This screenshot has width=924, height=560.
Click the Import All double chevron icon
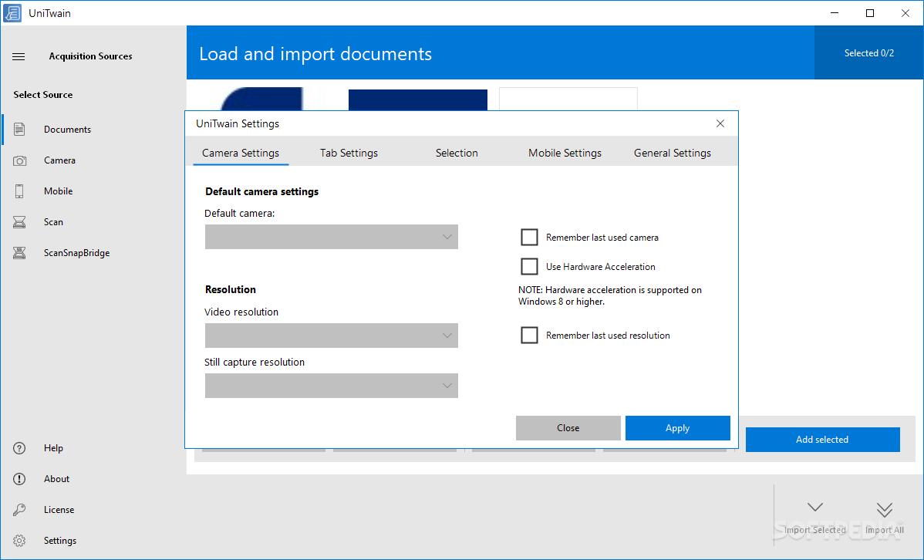tap(884, 509)
